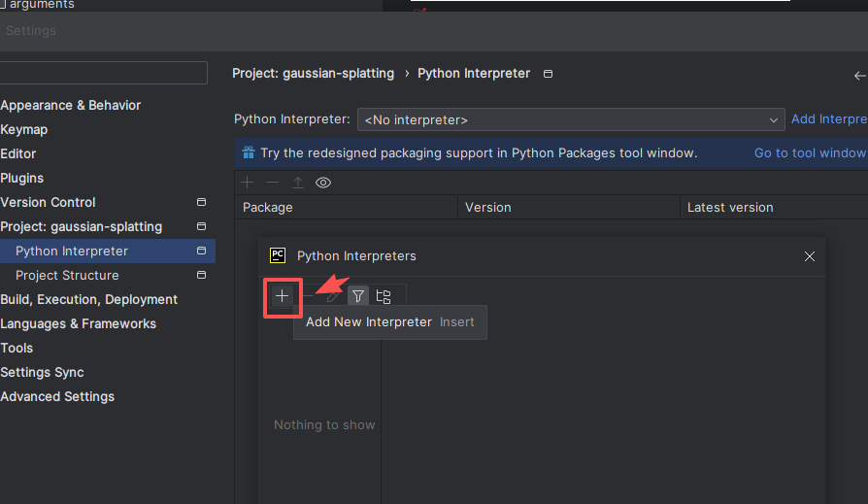Viewport: 868px width, 504px height.
Task: Click the Add New Interpreter plus icon
Action: point(283,296)
